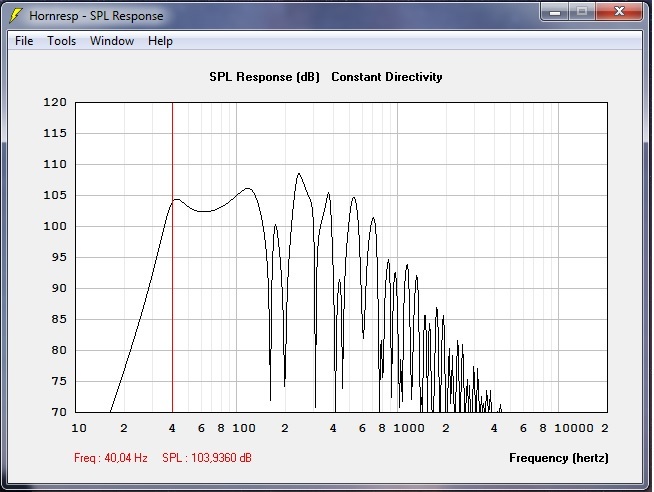
Task: Click the 100 Hz frequency axis label
Action: [x=244, y=428]
